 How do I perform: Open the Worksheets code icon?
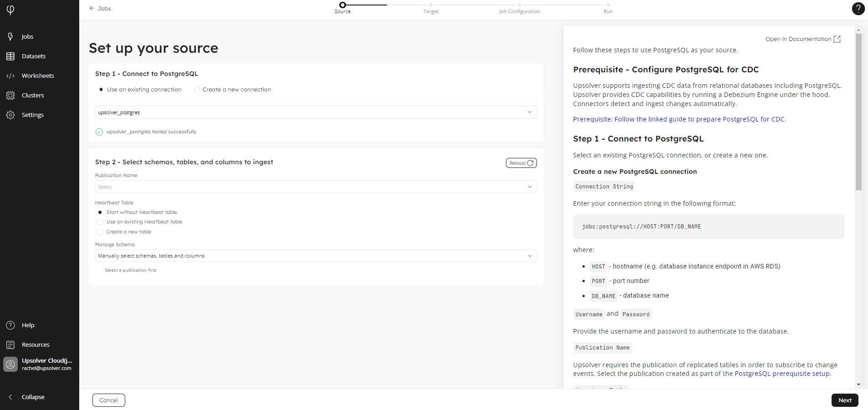10,76
